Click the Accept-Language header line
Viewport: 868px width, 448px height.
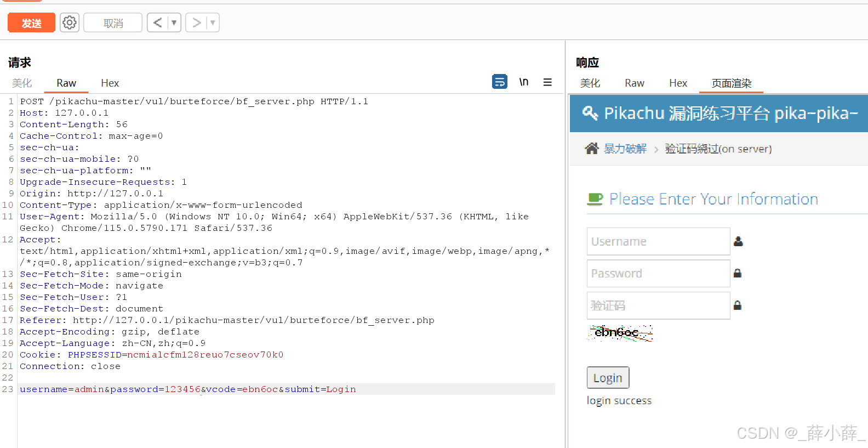click(x=112, y=343)
